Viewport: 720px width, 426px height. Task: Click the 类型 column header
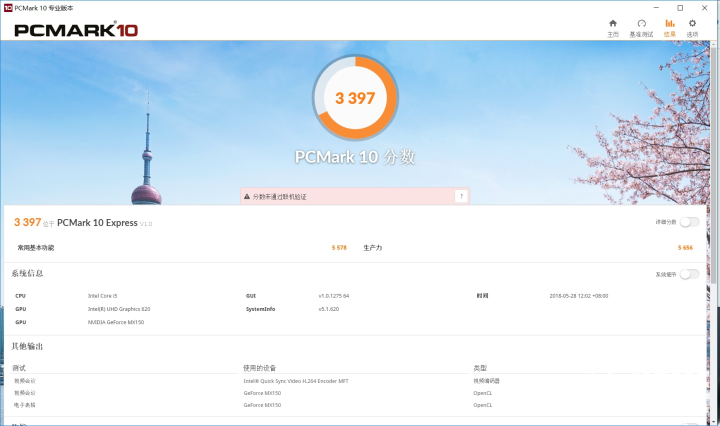(480, 368)
